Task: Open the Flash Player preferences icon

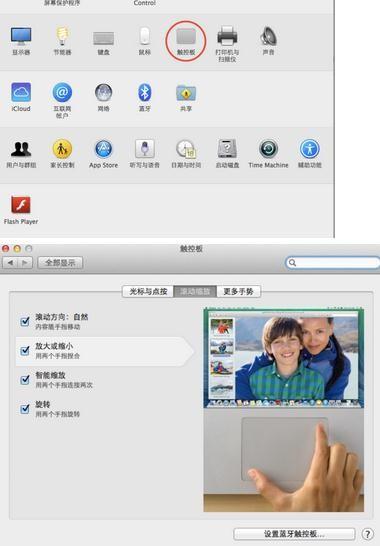Action: click(21, 205)
